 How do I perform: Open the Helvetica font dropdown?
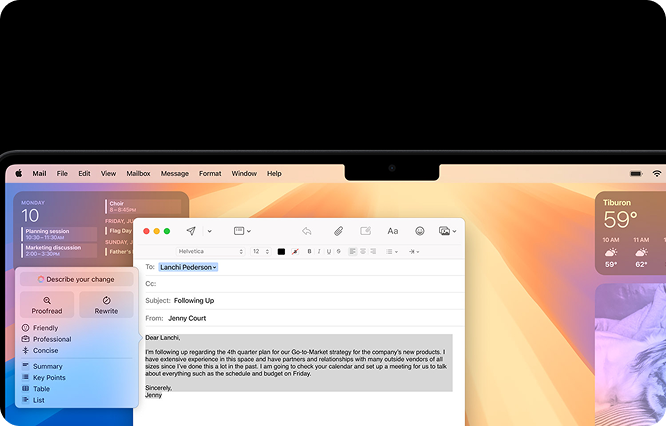click(208, 252)
